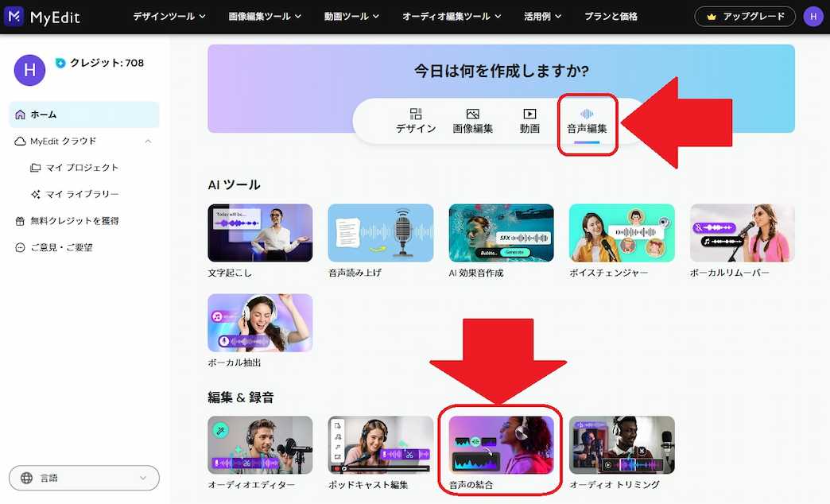Open the 言語 language selector
830x504 pixels.
click(83, 478)
